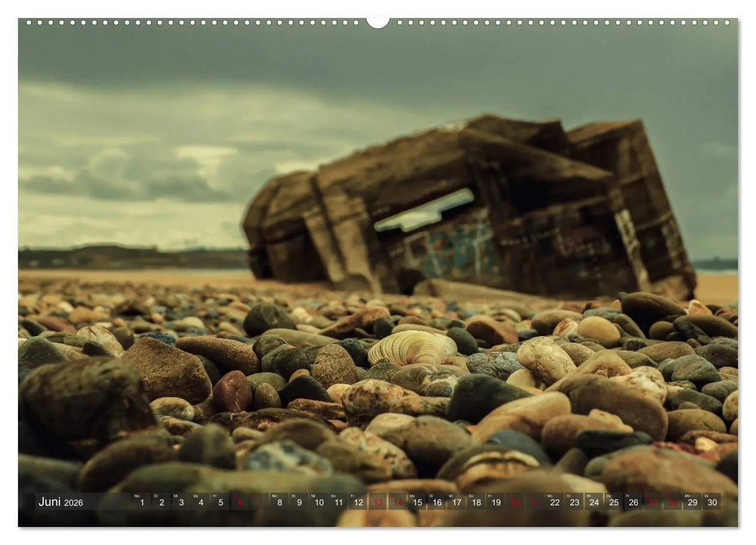Viewport: 756px width, 545px height.
Task: Select date 1 in the calendar strip
Action: [x=142, y=502]
